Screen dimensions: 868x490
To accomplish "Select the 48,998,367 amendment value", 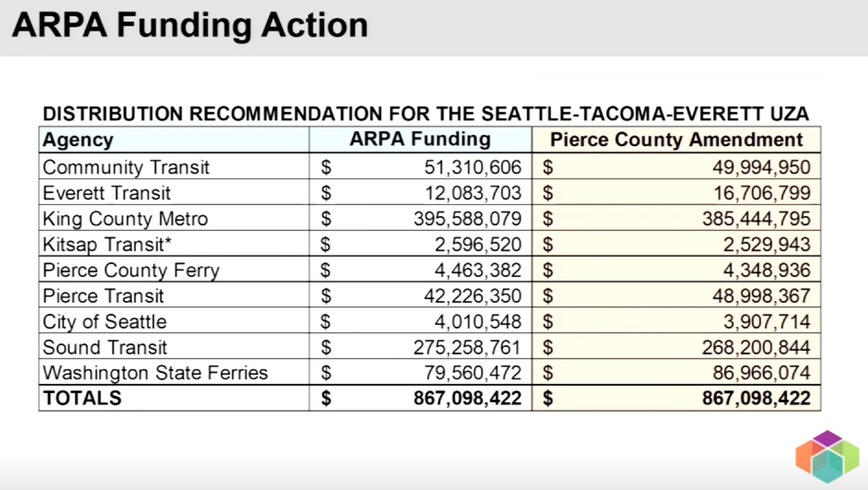I will pos(761,296).
